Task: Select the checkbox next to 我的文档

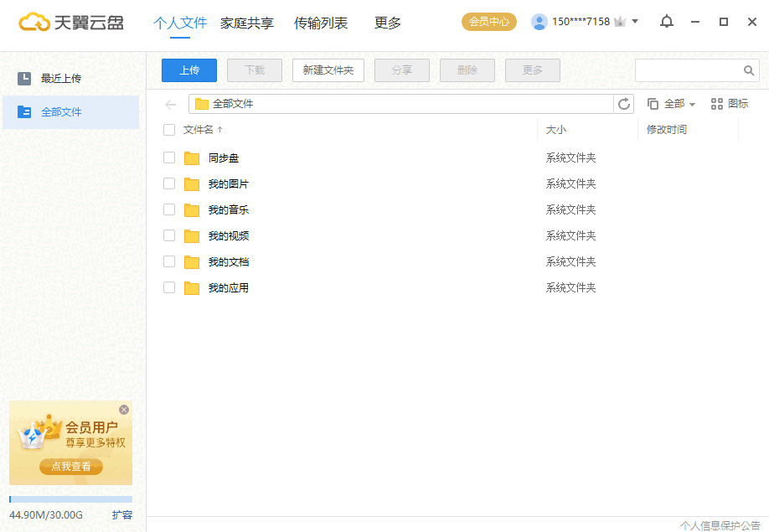Action: [x=168, y=261]
